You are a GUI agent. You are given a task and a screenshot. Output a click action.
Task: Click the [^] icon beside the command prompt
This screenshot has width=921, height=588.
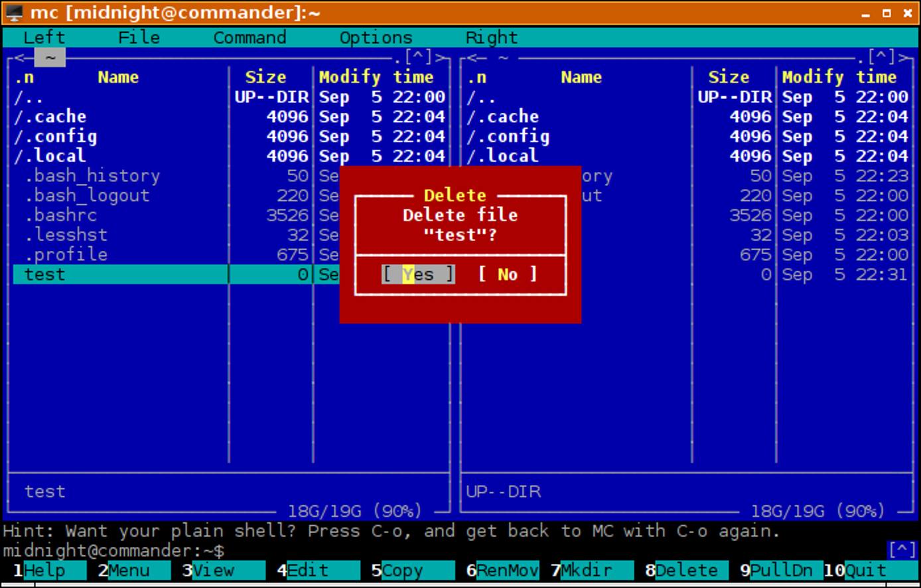901,550
